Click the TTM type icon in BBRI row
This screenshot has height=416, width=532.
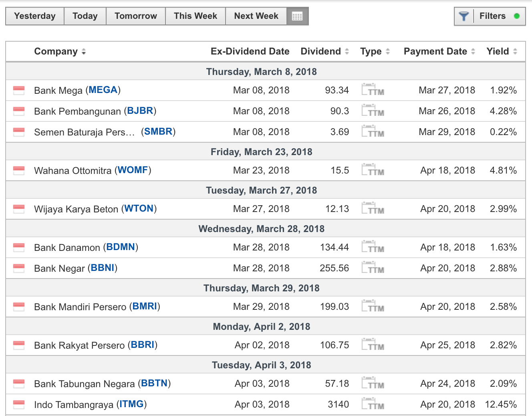373,344
